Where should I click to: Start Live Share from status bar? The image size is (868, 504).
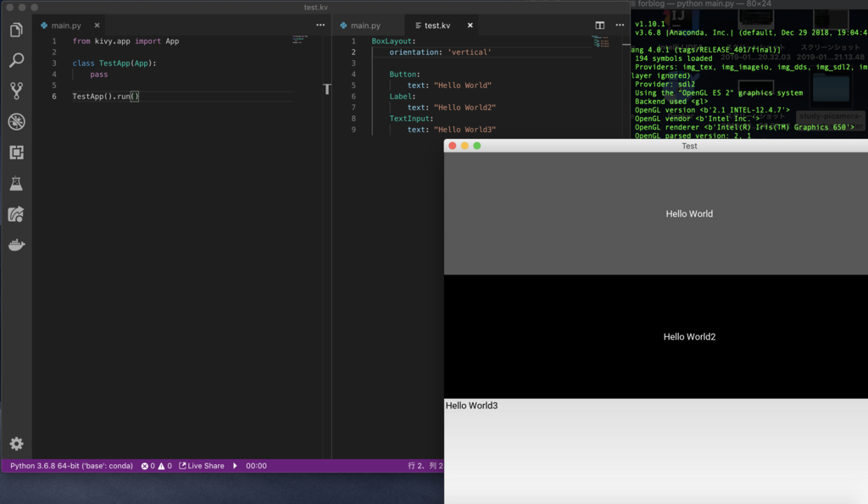coord(202,466)
